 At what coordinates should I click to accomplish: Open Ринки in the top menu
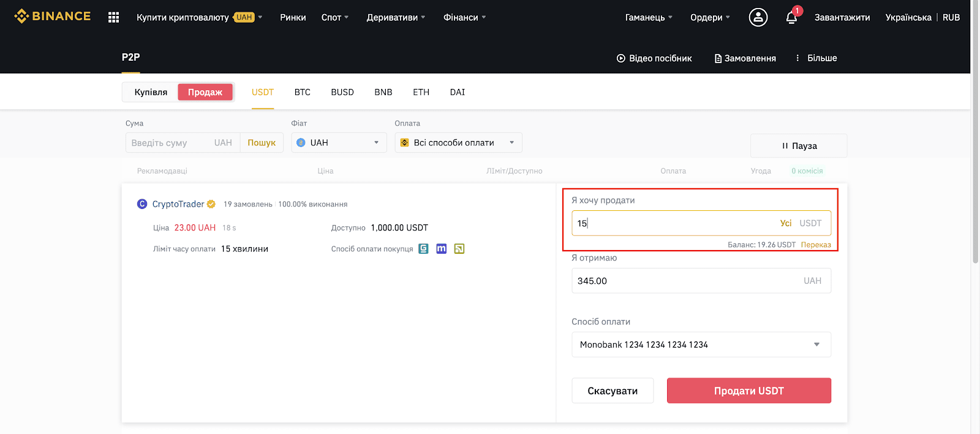[x=293, y=17]
